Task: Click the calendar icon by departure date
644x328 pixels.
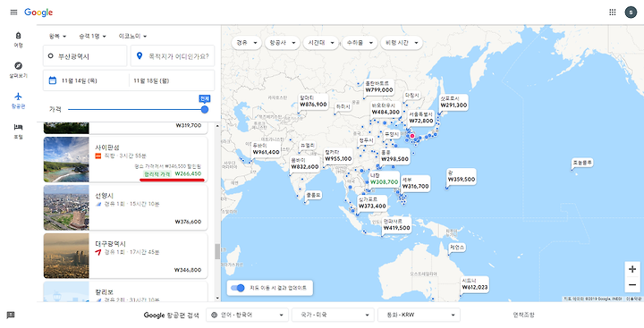Action: point(53,80)
